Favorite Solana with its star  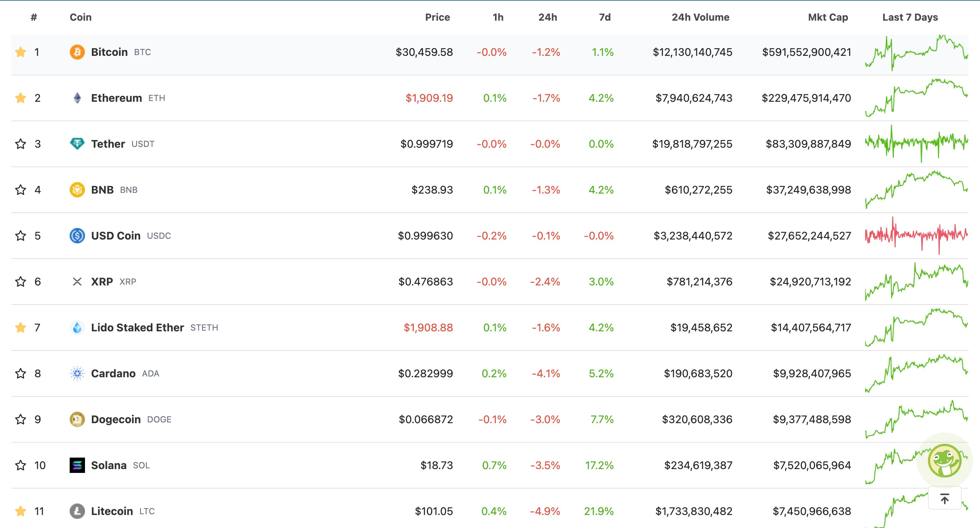[x=21, y=465]
